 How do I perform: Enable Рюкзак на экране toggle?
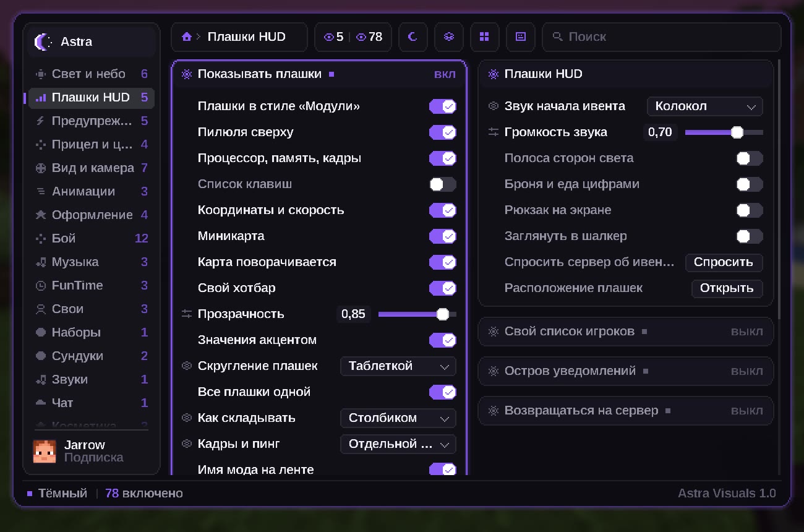pyautogui.click(x=750, y=210)
